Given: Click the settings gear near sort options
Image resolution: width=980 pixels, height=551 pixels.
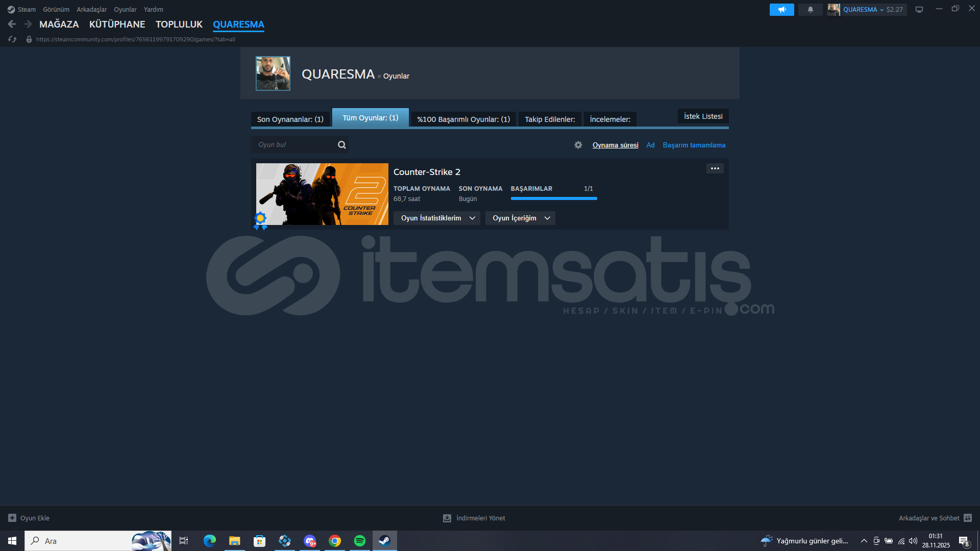Looking at the screenshot, I should (578, 145).
